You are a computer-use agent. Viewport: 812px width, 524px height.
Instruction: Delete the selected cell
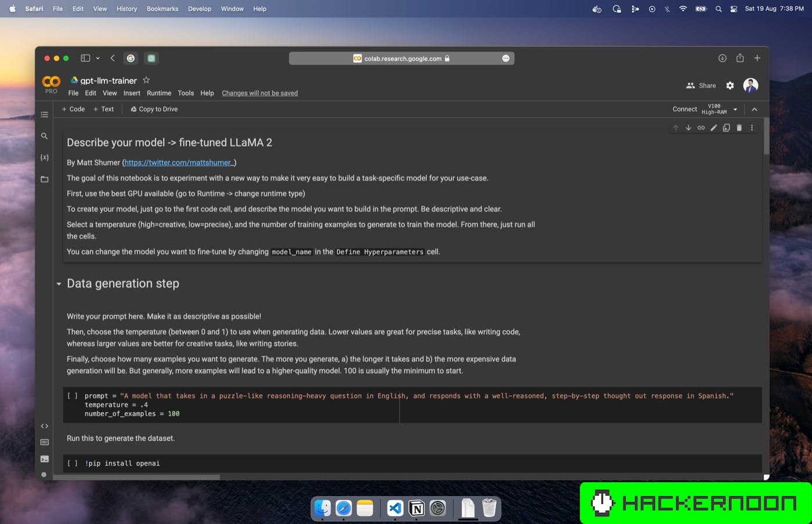tap(739, 128)
